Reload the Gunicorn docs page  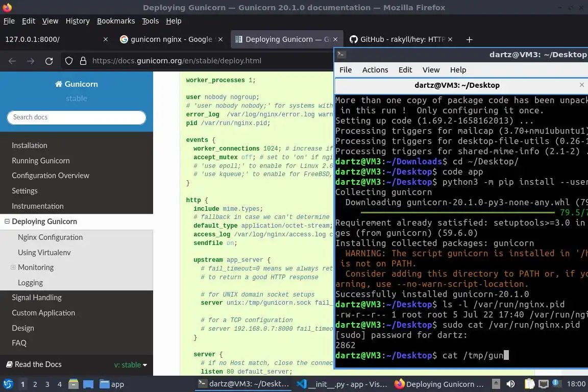(49, 61)
